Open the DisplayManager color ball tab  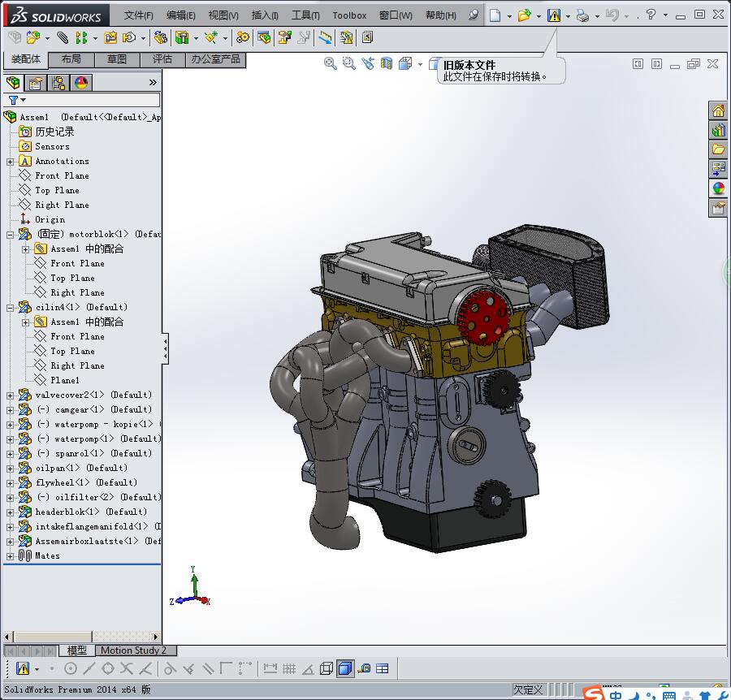point(81,83)
